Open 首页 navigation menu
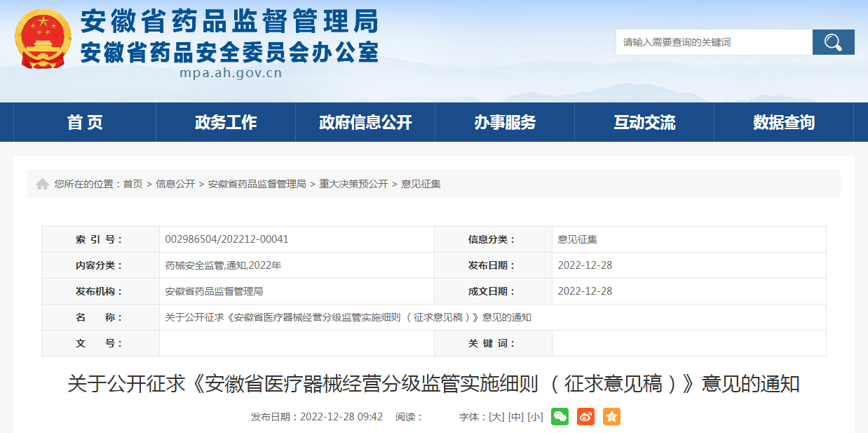Image resolution: width=868 pixels, height=433 pixels. point(85,122)
